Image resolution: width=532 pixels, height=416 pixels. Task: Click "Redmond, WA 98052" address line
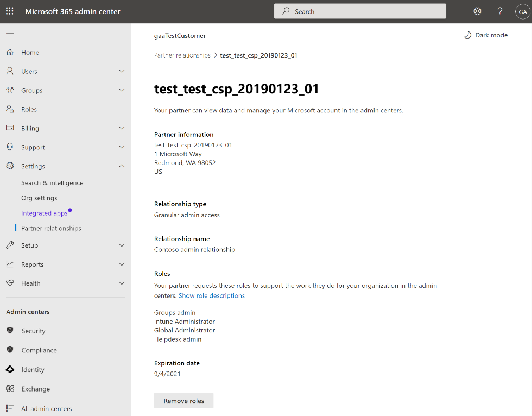pyautogui.click(x=185, y=162)
